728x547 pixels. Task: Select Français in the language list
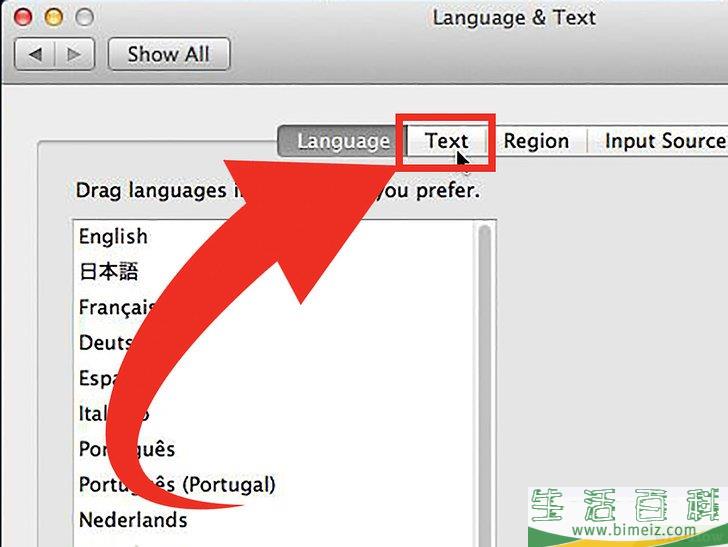pyautogui.click(x=274, y=307)
